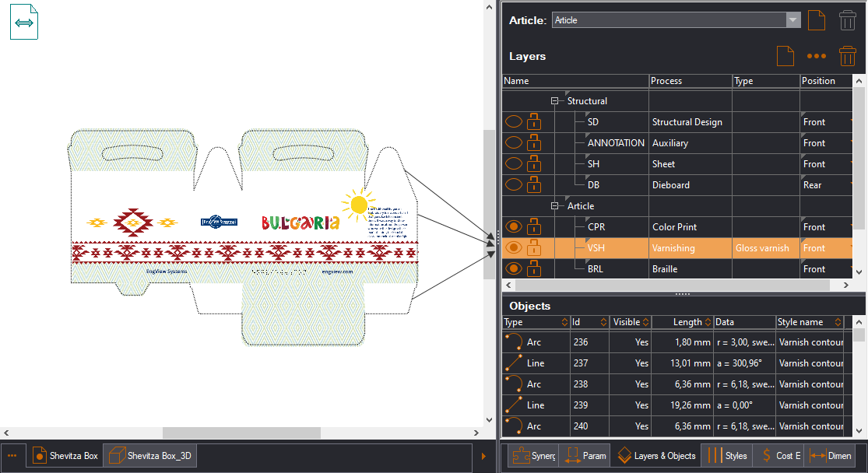Click the Param panel button
The width and height of the screenshot is (868, 473).
(x=585, y=456)
